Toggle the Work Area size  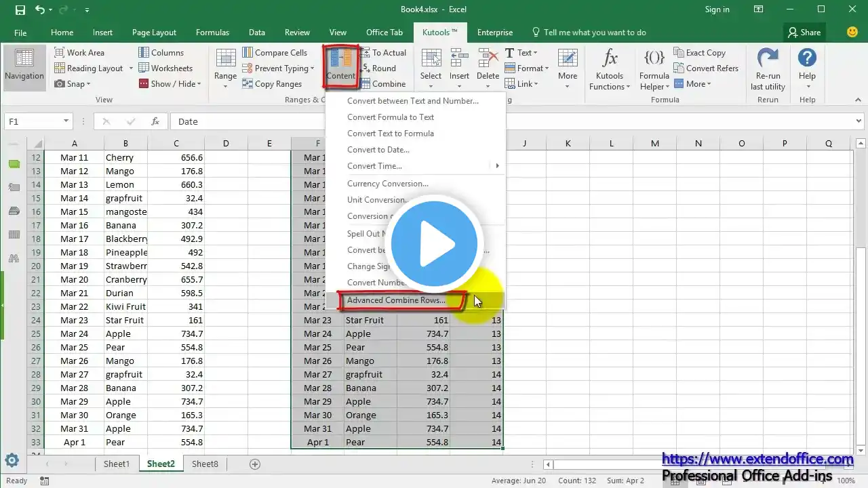coord(79,52)
